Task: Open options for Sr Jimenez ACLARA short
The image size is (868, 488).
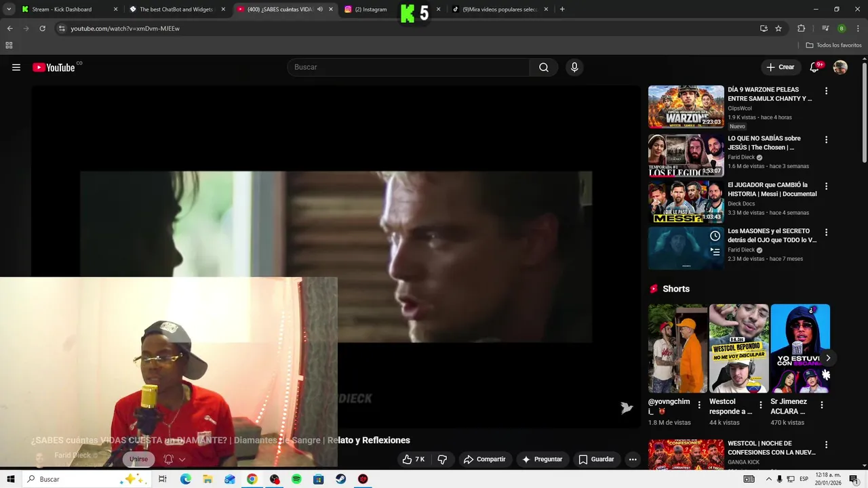Action: pos(821,405)
